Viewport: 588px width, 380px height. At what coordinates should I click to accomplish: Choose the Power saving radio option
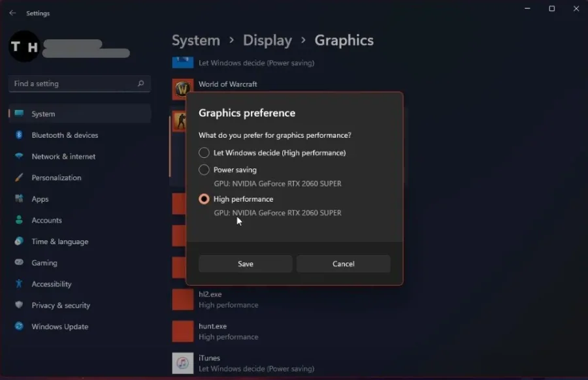(x=204, y=170)
